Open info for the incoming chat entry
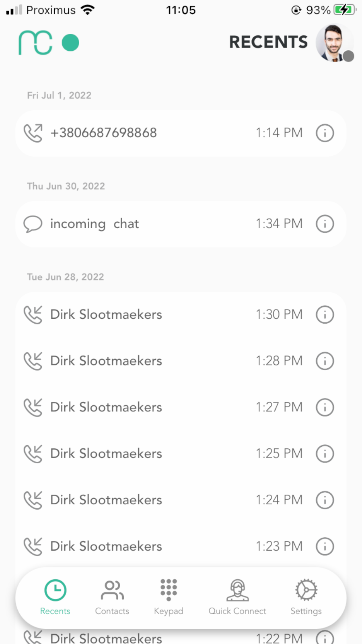The width and height of the screenshot is (362, 644). (325, 224)
